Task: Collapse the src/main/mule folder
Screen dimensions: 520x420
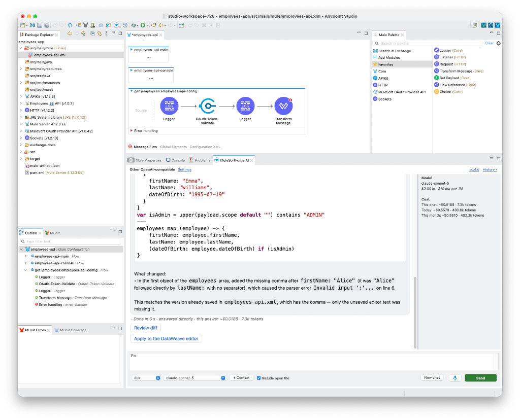Action: coord(21,48)
